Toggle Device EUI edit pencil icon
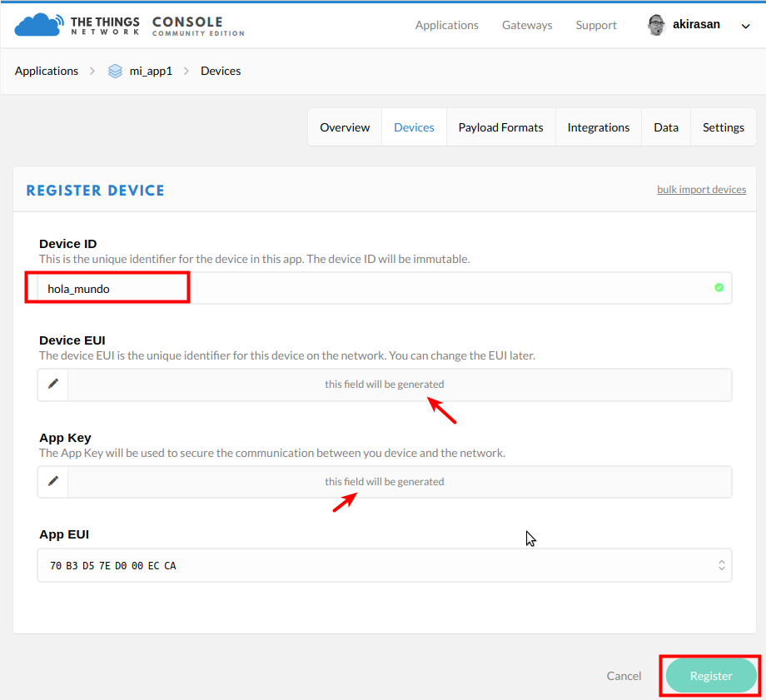 pos(52,385)
